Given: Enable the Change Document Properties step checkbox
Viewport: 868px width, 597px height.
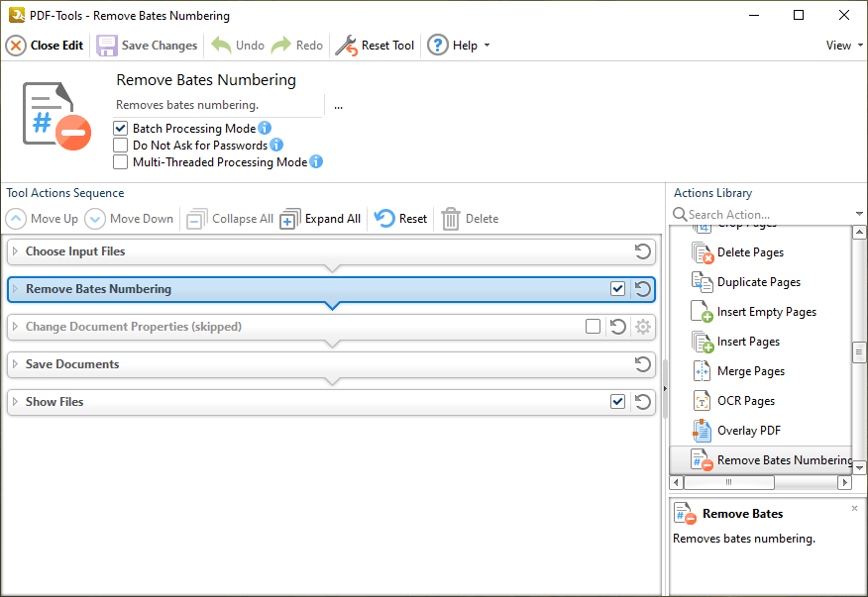Looking at the screenshot, I should [593, 327].
